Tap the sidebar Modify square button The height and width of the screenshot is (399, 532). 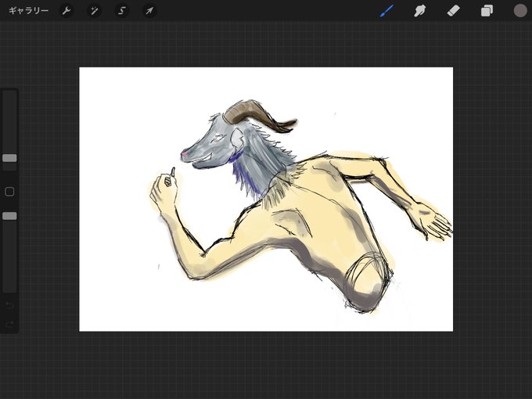(9, 192)
